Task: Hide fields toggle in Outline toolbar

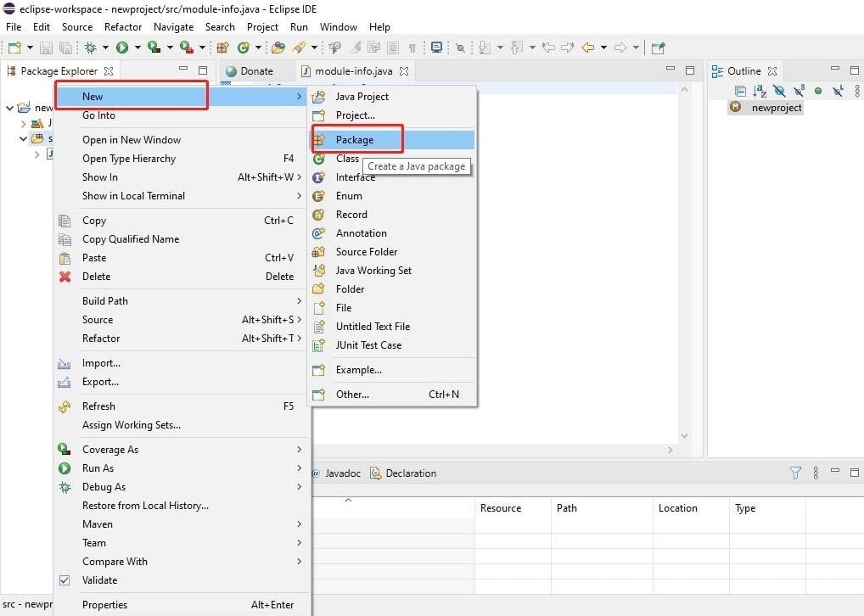Action: (x=779, y=91)
